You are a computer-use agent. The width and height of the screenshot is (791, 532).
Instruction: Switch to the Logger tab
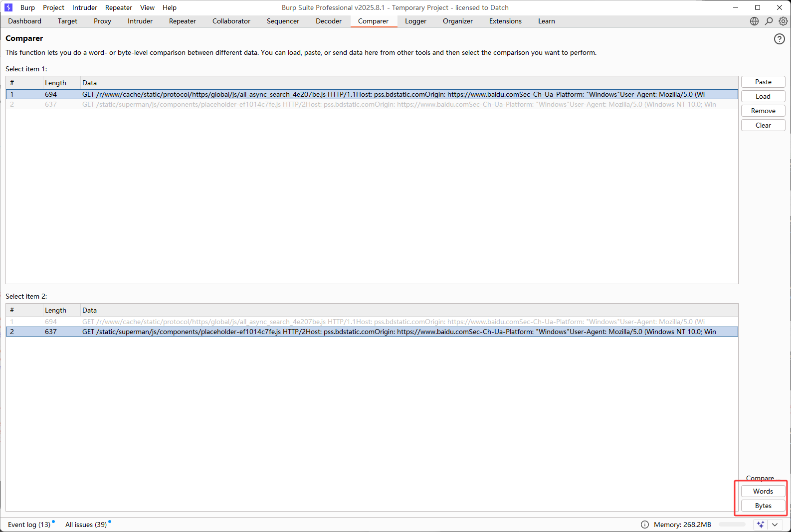tap(415, 21)
